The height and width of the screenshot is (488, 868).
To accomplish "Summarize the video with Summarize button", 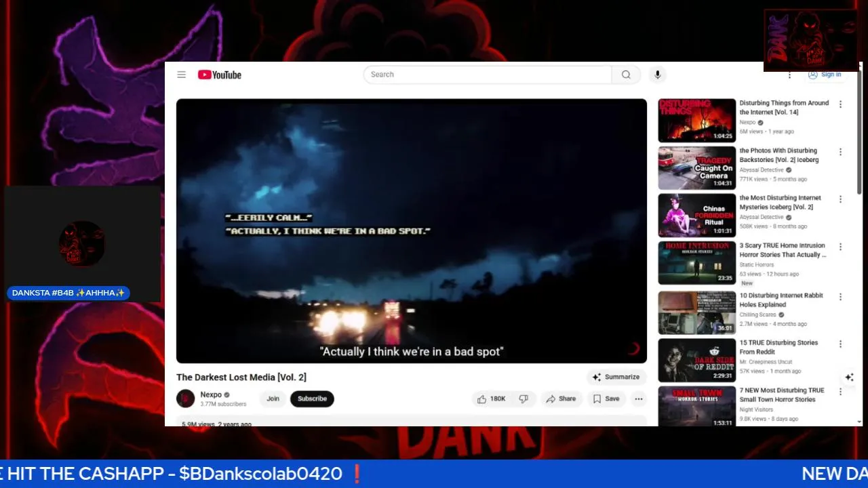I will (x=616, y=377).
